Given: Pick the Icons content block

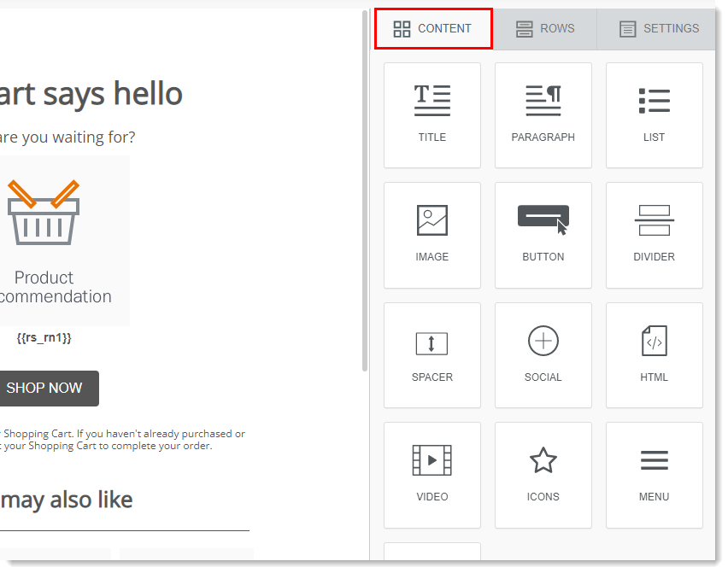Looking at the screenshot, I should pyautogui.click(x=543, y=475).
